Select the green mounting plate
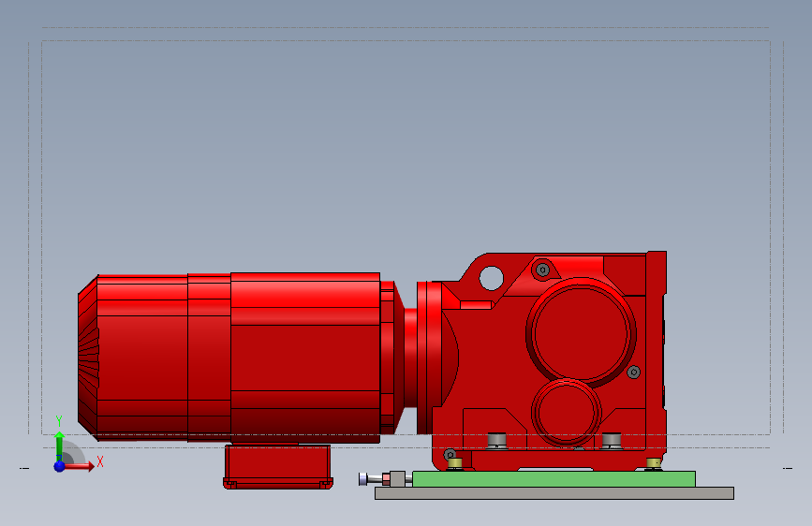812x526 pixels. point(554,479)
